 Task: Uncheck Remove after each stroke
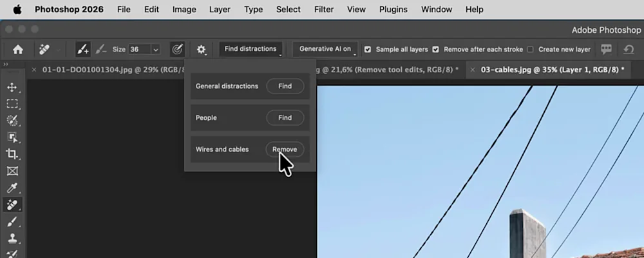click(435, 50)
